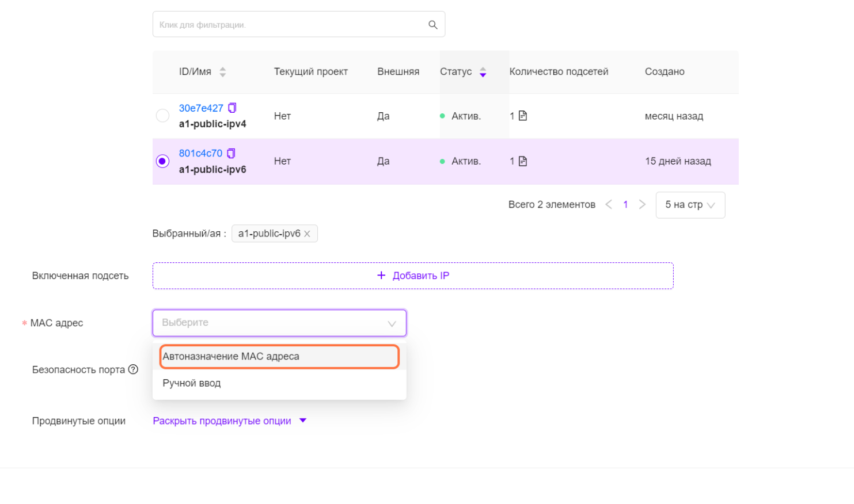The width and height of the screenshot is (854, 504).
Task: Open the MAC адрес Выберите dropdown
Action: 279,323
